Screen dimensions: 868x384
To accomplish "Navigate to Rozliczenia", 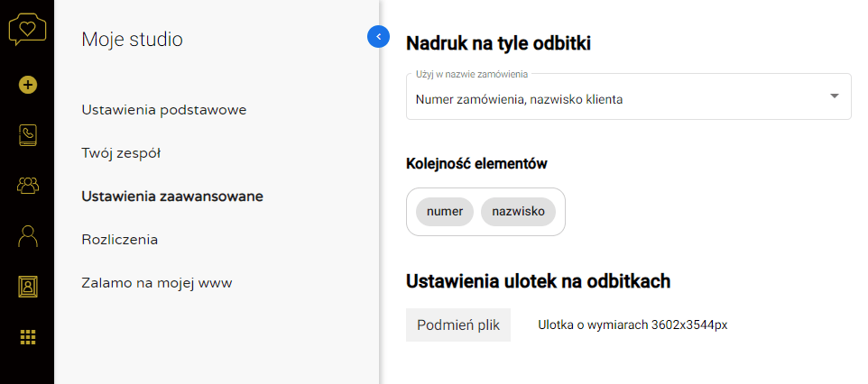I will [120, 240].
